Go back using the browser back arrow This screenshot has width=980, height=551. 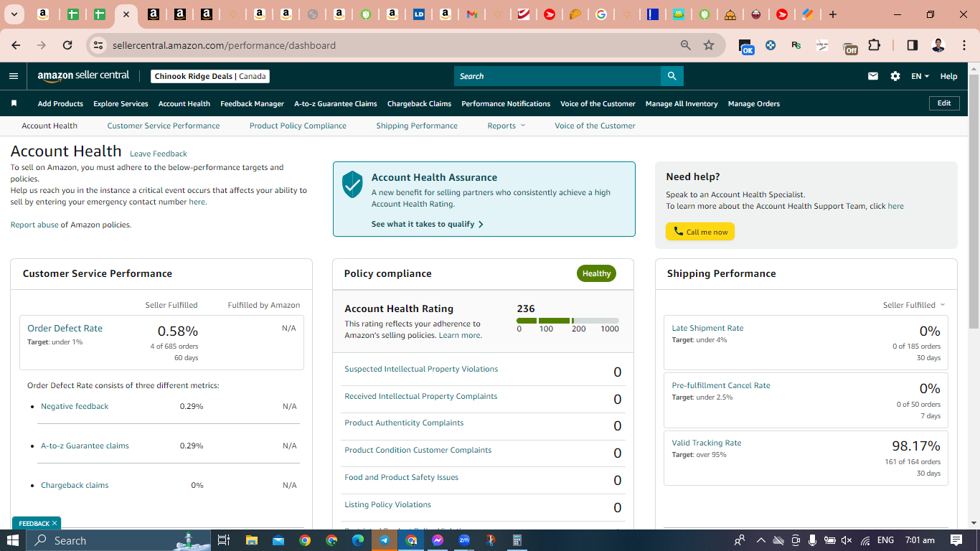(x=16, y=45)
